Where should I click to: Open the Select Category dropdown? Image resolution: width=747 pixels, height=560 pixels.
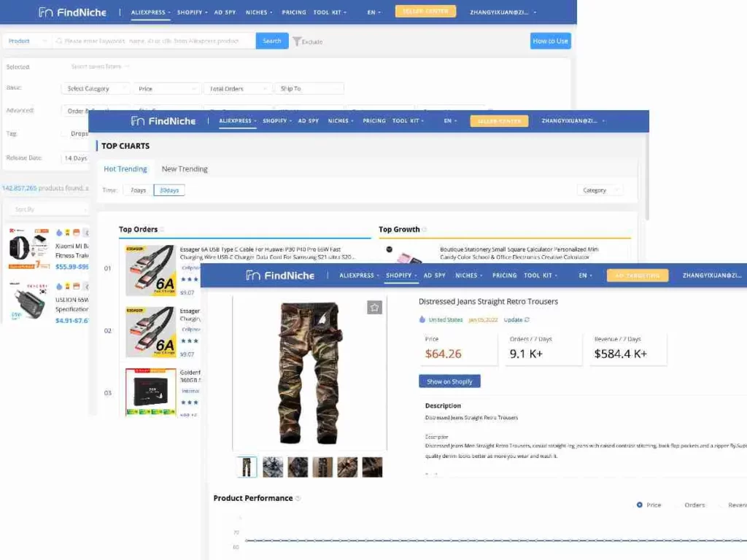pos(96,87)
